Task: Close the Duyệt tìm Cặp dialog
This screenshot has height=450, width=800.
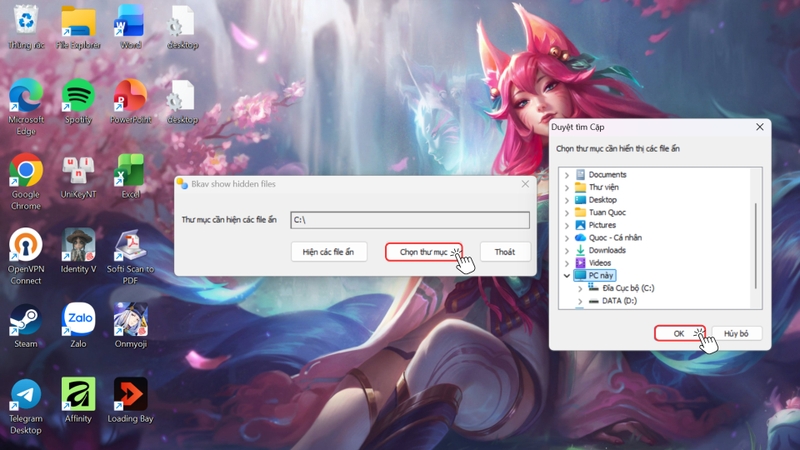Action: 760,127
